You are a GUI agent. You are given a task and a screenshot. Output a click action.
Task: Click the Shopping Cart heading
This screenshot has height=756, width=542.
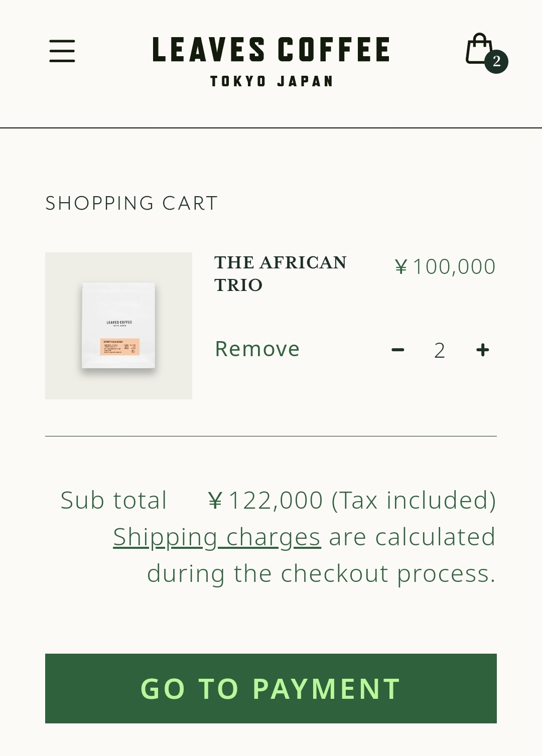pos(131,203)
